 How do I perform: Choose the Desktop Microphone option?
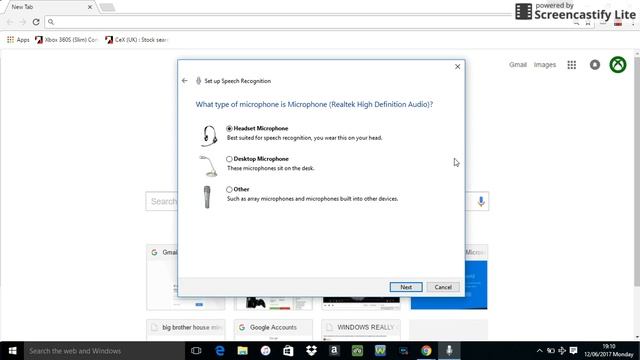(x=229, y=159)
